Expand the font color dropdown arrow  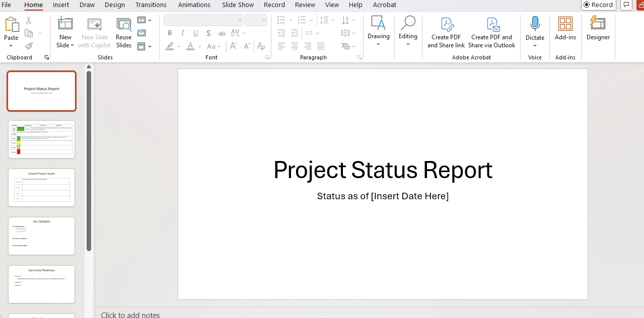[x=198, y=46]
